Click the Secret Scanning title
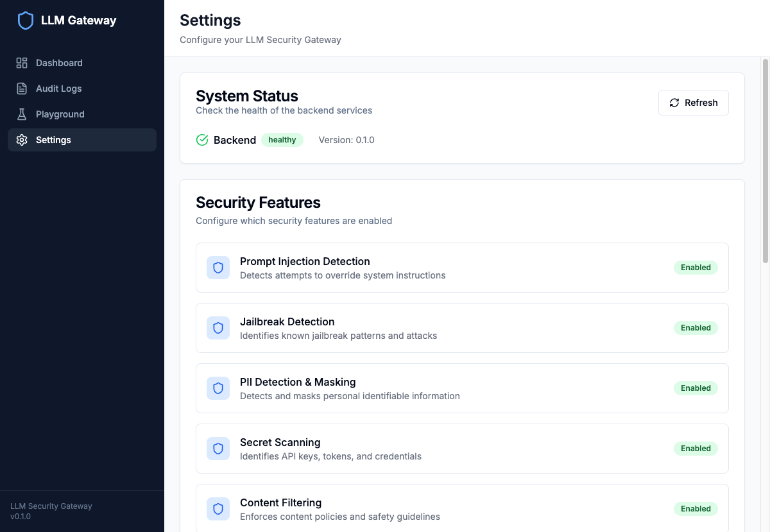 tap(280, 442)
